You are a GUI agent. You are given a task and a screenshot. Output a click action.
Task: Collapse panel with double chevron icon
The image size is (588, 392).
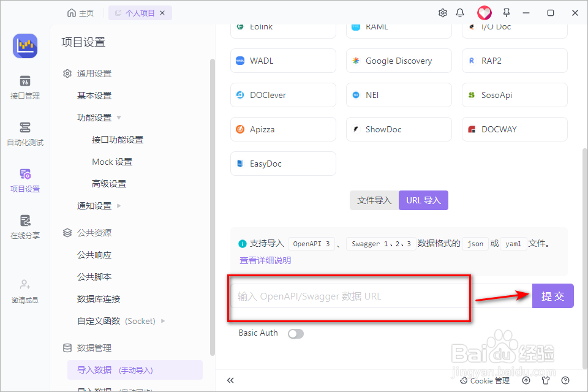click(x=230, y=380)
